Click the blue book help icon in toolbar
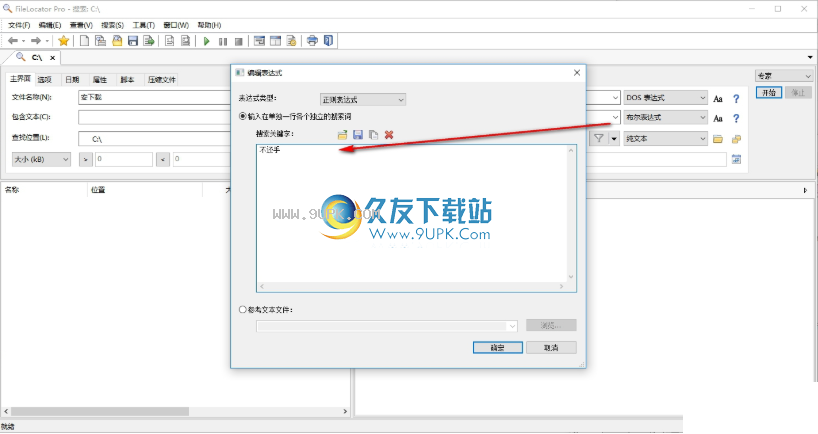818x434 pixels. pos(328,41)
